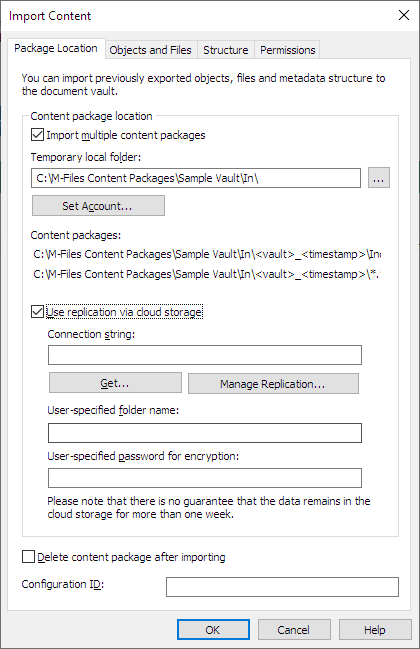This screenshot has height=649, width=420.
Task: Click the password for encryption field
Action: (x=205, y=478)
